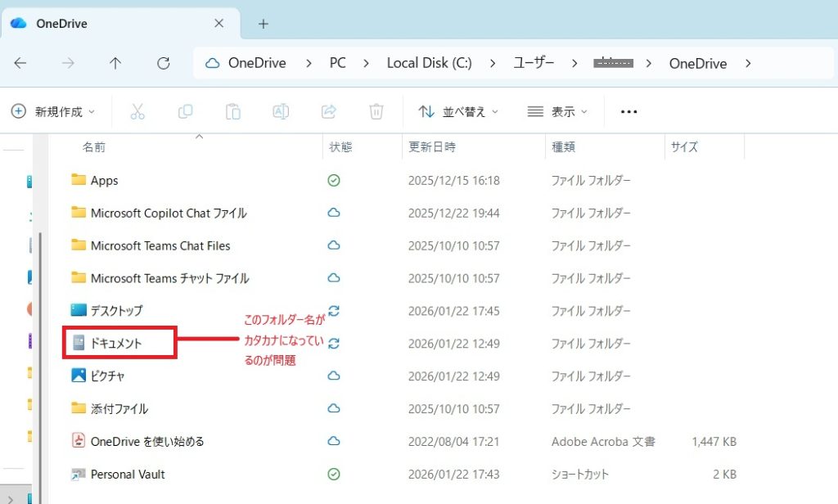
Task: Click the Paste clipboard icon
Action: click(x=233, y=111)
